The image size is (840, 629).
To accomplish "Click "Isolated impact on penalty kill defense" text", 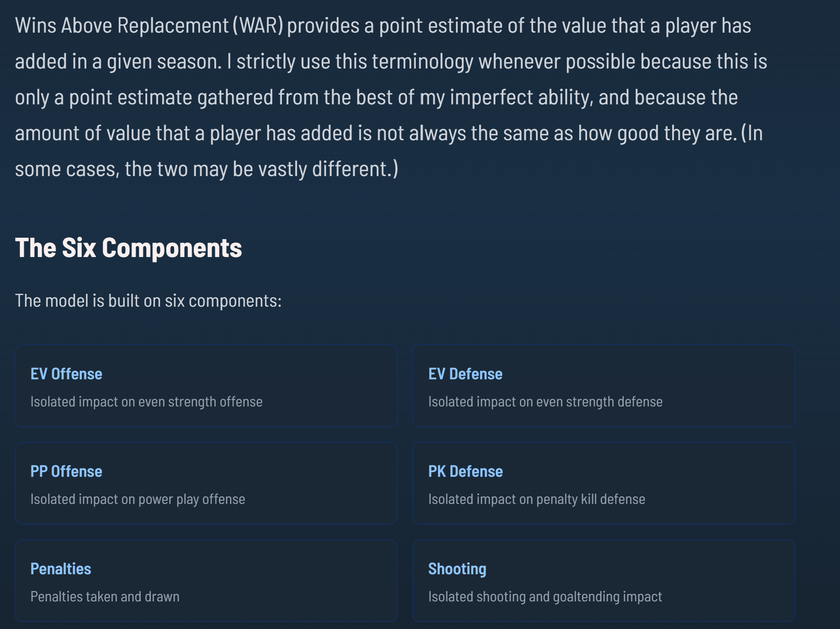I will (536, 499).
